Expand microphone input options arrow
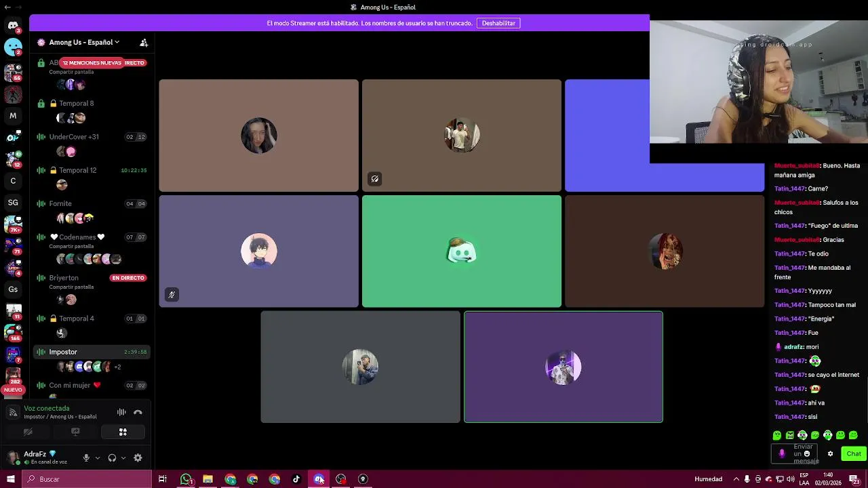This screenshot has width=868, height=488. [x=97, y=458]
